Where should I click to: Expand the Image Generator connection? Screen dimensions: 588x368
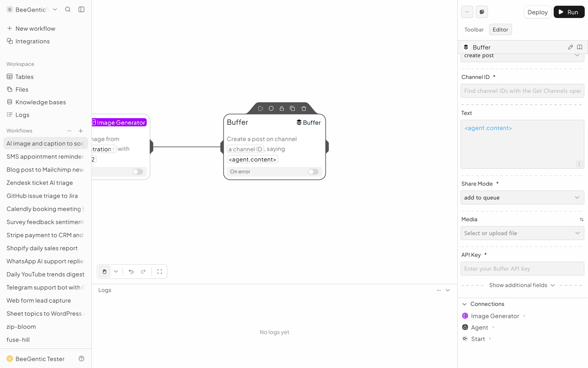click(x=494, y=316)
